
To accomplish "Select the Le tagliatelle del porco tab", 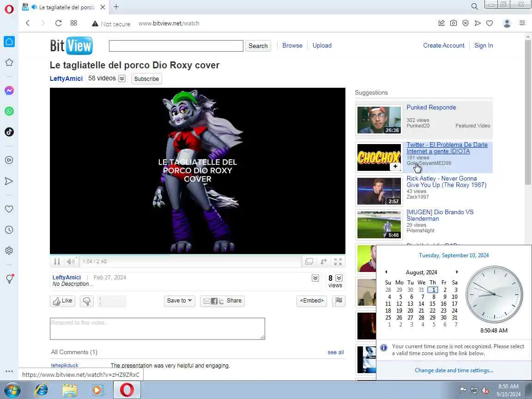I will [65, 7].
